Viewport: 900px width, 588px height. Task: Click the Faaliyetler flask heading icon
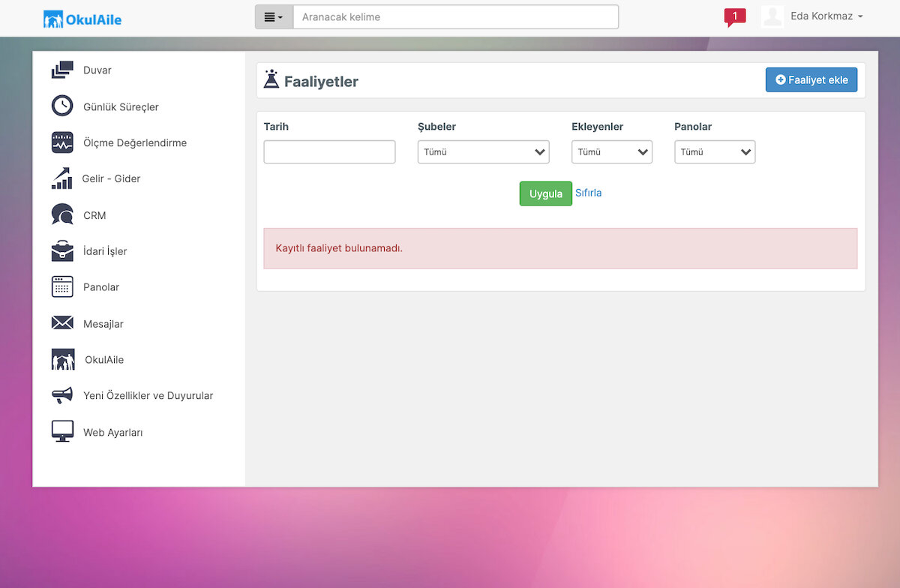pos(271,79)
